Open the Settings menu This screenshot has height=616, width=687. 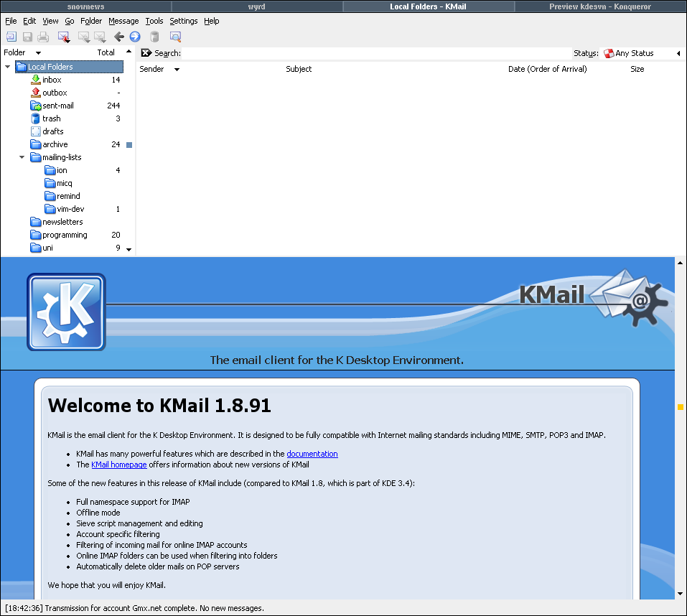pyautogui.click(x=184, y=21)
